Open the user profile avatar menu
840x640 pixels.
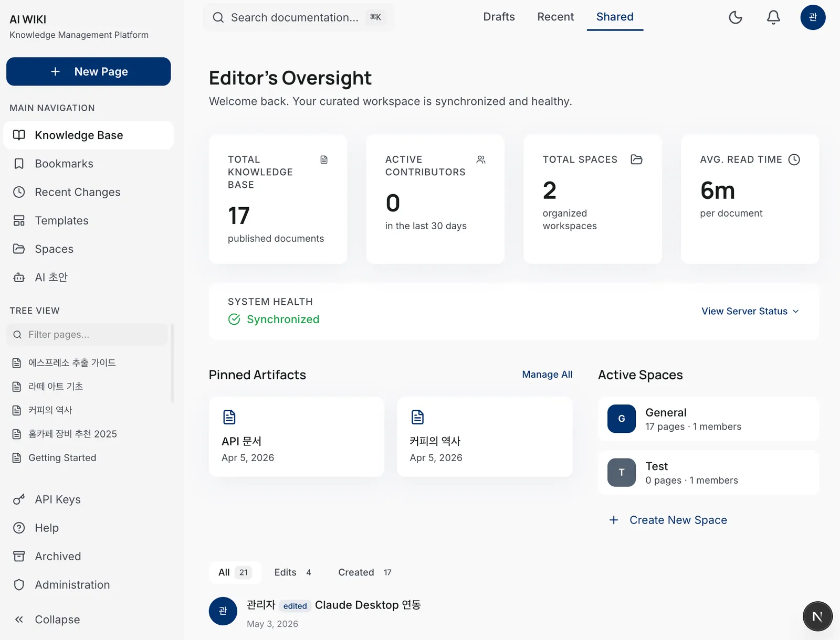(x=813, y=17)
